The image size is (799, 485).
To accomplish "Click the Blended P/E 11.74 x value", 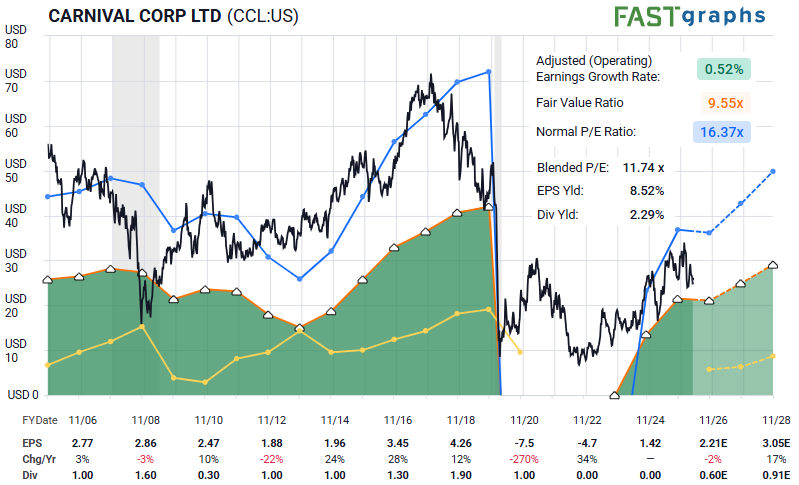I will (x=643, y=168).
